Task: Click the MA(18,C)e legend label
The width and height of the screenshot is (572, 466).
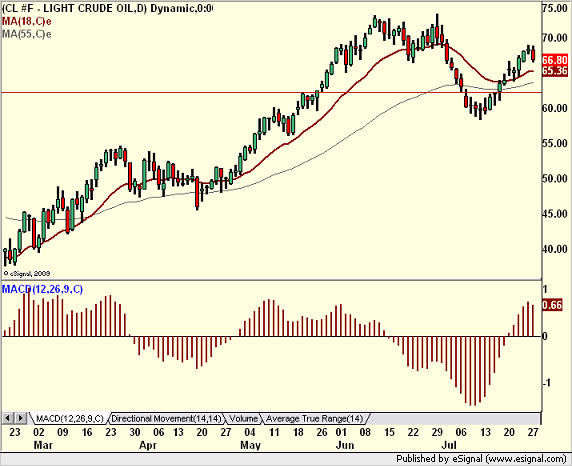Action: (x=27, y=21)
